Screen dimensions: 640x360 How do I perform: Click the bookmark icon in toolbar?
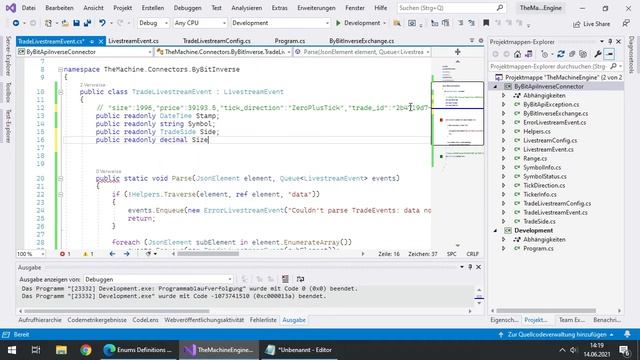click(486, 23)
